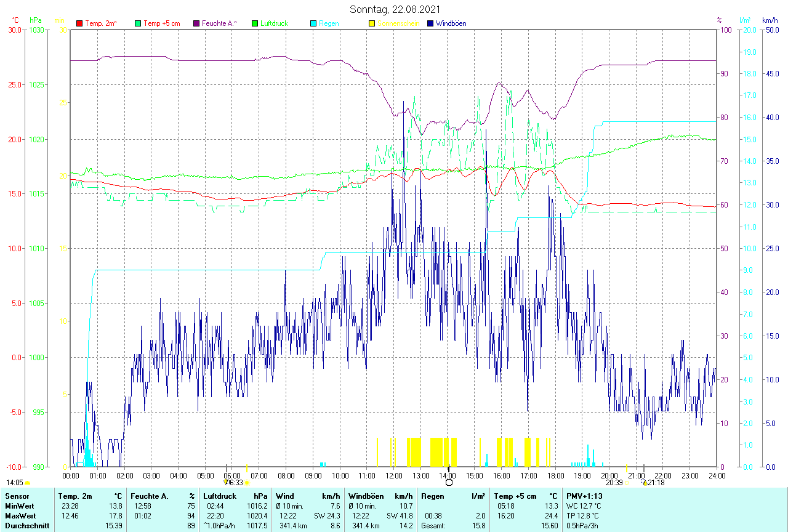Click the average temperature '15.39'

pyautogui.click(x=113, y=526)
